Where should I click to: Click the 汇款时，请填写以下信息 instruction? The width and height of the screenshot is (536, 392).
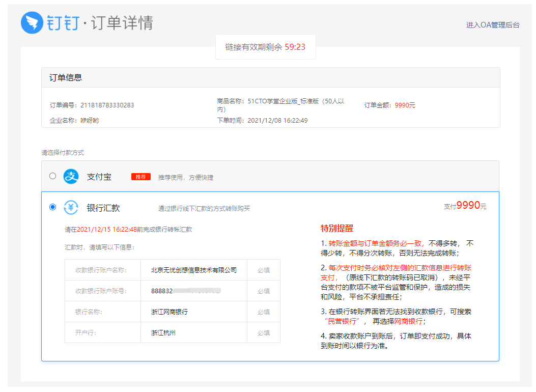99,247
